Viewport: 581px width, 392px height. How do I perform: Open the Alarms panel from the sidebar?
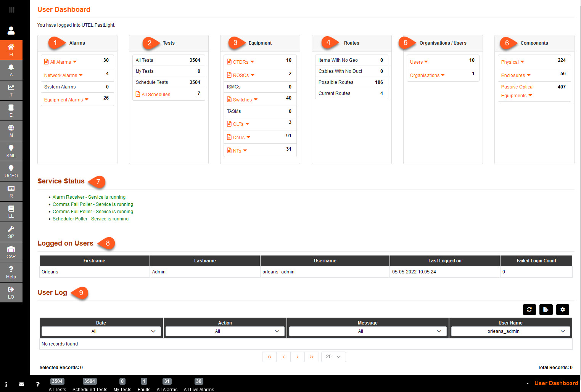[x=11, y=70]
